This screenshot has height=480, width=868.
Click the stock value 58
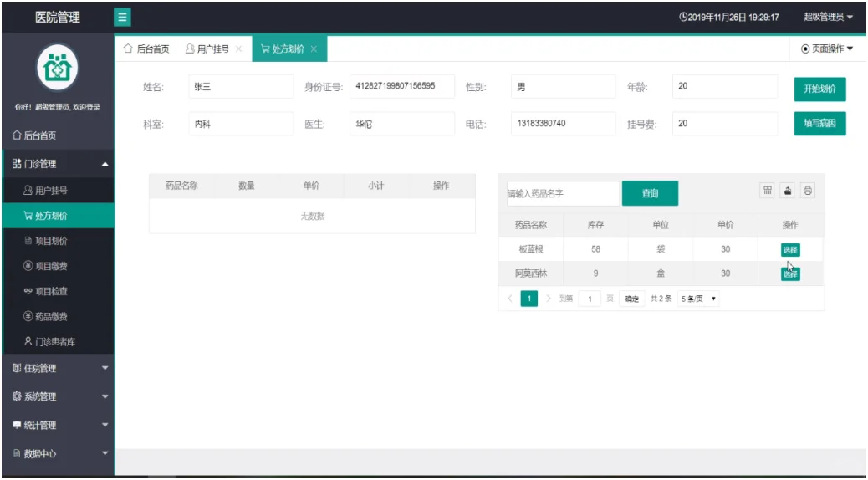(x=595, y=249)
